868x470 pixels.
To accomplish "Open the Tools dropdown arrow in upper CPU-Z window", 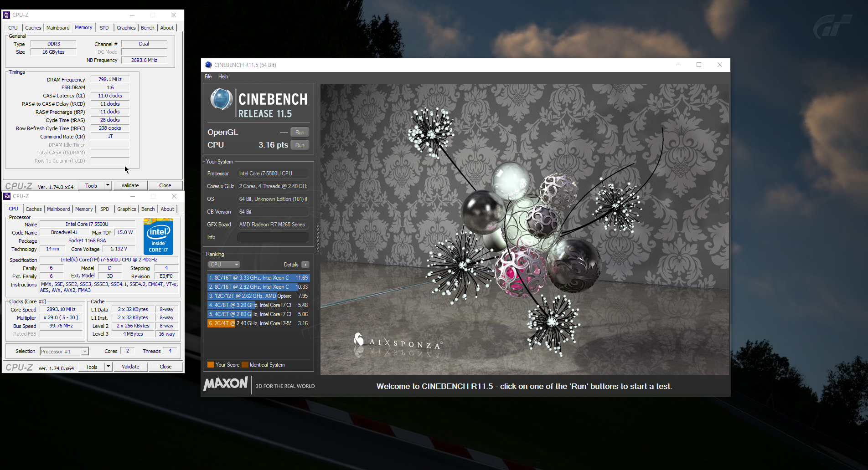I will (x=108, y=185).
